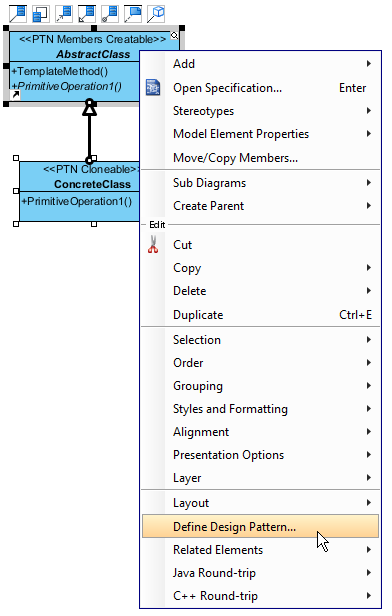
Task: Click the anchor-to-note resource icon
Action: point(132,13)
